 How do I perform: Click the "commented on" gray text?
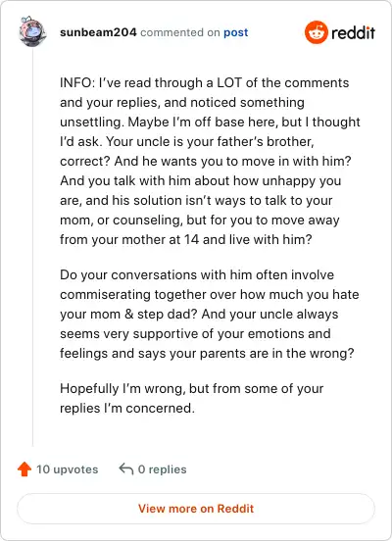pos(180,32)
